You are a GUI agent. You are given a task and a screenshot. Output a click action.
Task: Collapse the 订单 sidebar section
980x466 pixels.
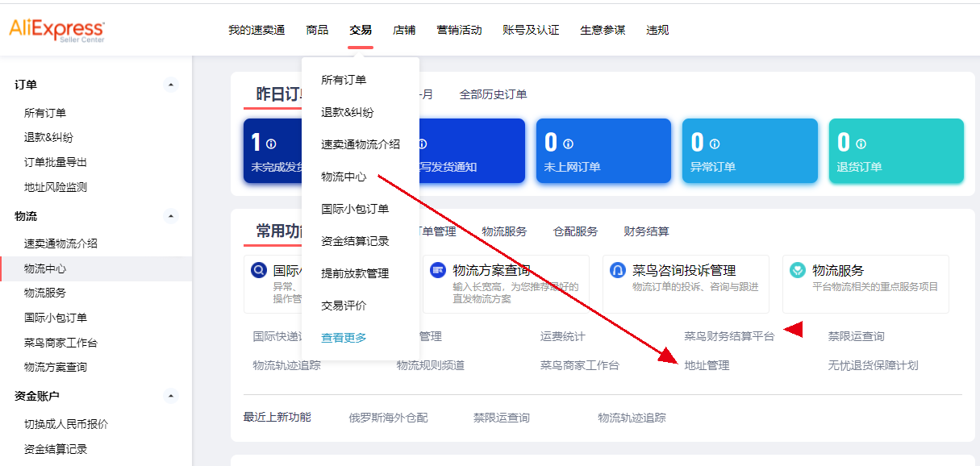click(x=170, y=85)
